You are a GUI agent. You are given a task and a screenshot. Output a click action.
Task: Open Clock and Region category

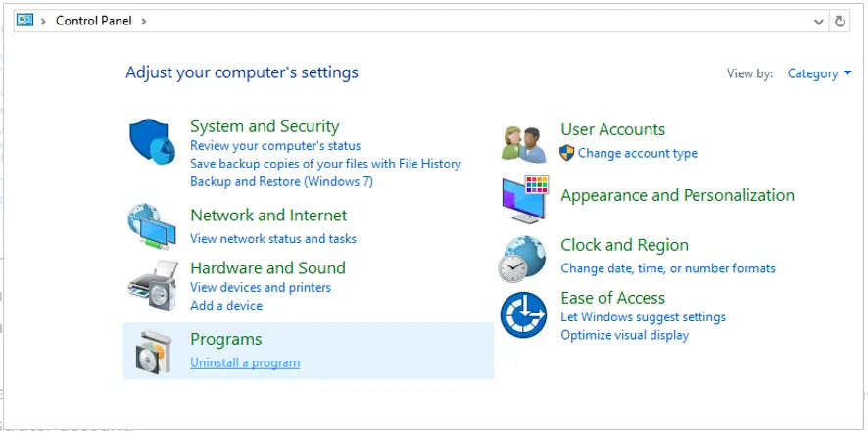click(x=624, y=245)
